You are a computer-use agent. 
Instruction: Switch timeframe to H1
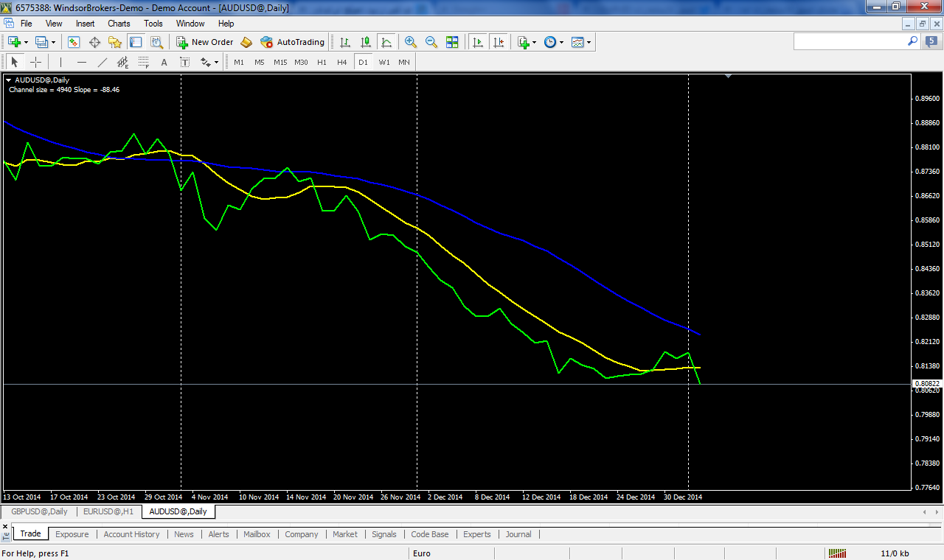[x=322, y=62]
